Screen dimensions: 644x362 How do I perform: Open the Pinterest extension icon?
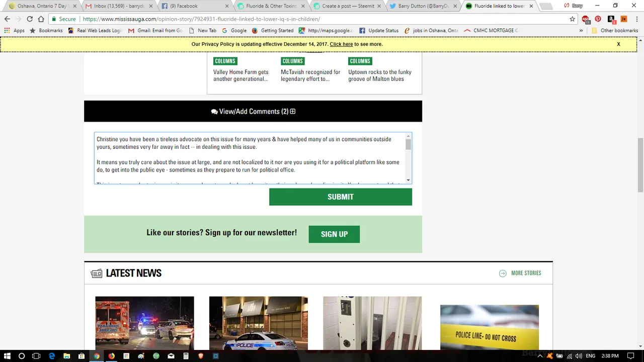point(598,19)
